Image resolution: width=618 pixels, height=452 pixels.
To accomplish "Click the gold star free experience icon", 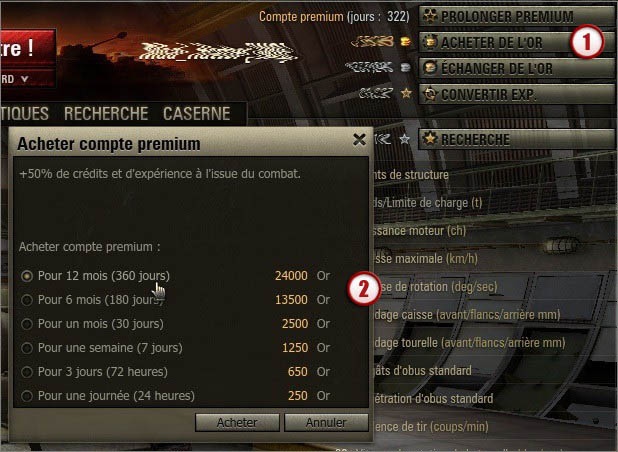I will (x=406, y=93).
